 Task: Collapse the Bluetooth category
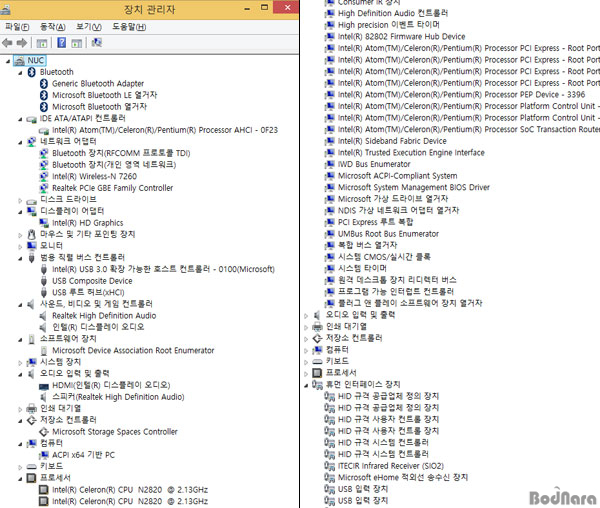point(20,73)
